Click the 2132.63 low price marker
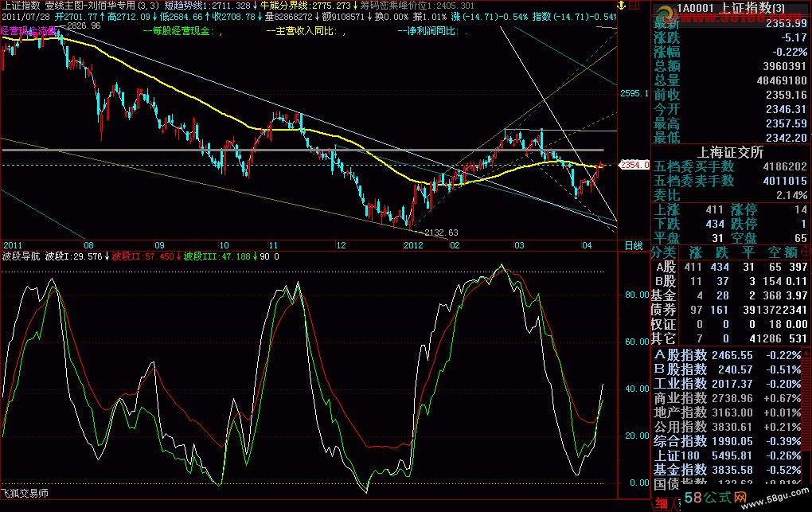 (x=441, y=233)
